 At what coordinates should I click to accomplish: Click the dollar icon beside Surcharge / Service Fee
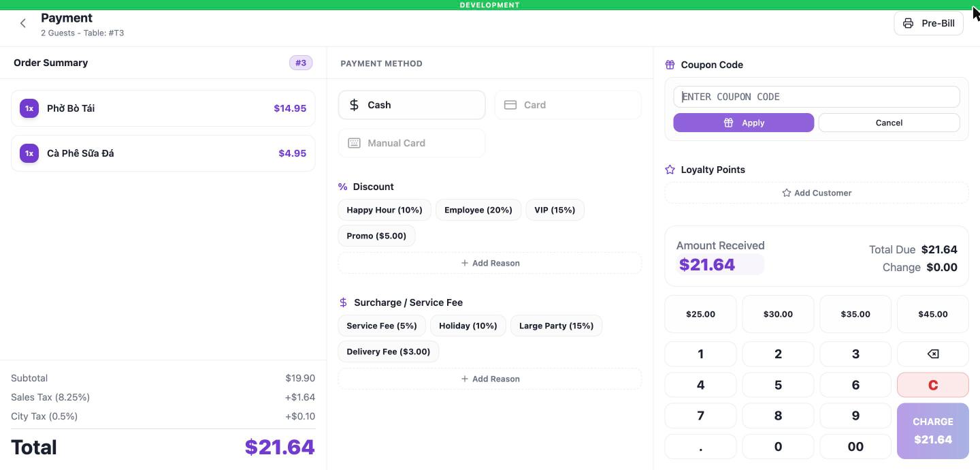coord(343,302)
